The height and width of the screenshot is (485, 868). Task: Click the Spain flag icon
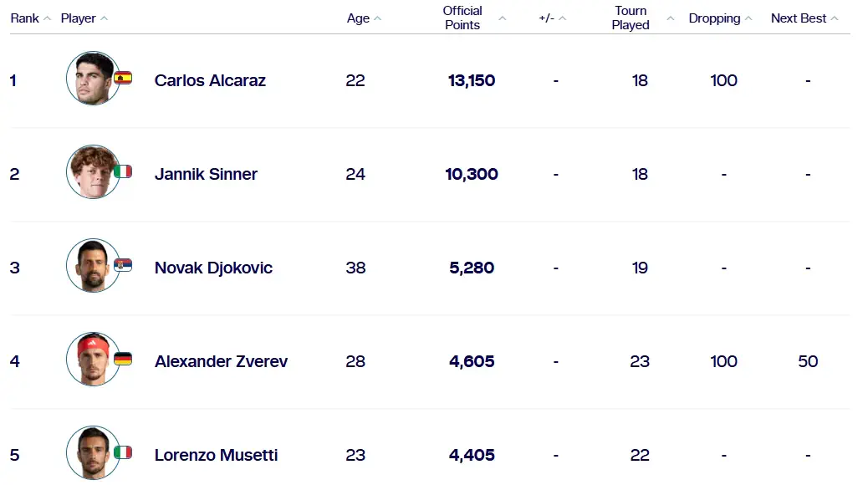tap(123, 78)
